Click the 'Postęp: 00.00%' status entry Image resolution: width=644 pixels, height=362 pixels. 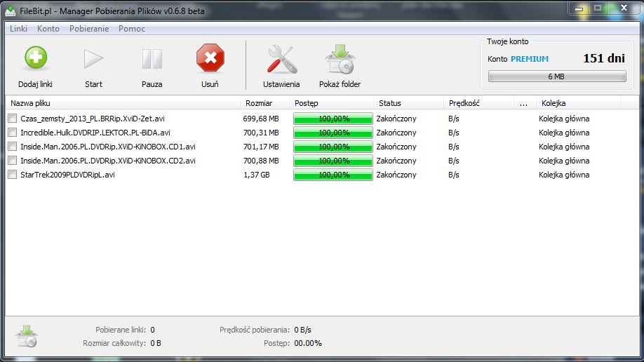[x=293, y=342]
